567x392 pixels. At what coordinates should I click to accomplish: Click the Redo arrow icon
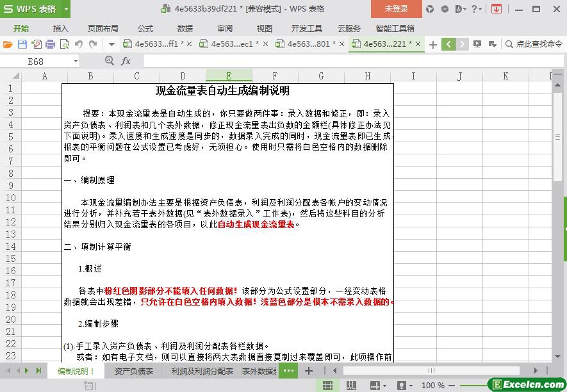(93, 44)
